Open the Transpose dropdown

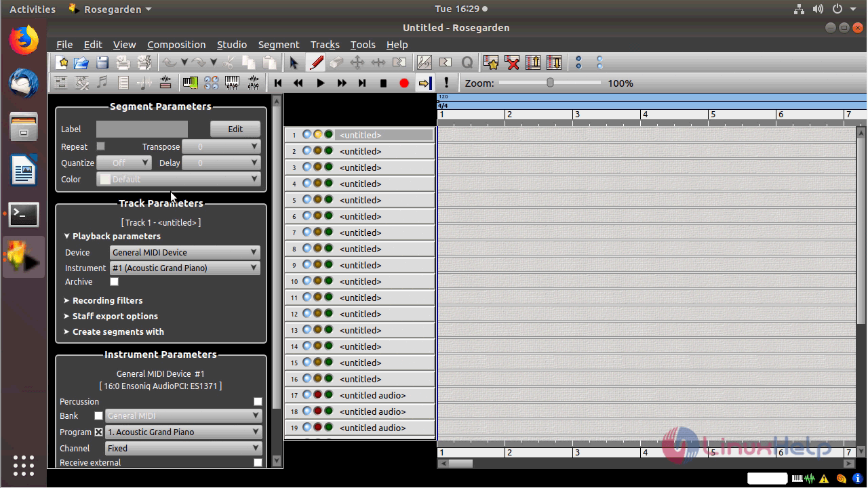coord(221,146)
